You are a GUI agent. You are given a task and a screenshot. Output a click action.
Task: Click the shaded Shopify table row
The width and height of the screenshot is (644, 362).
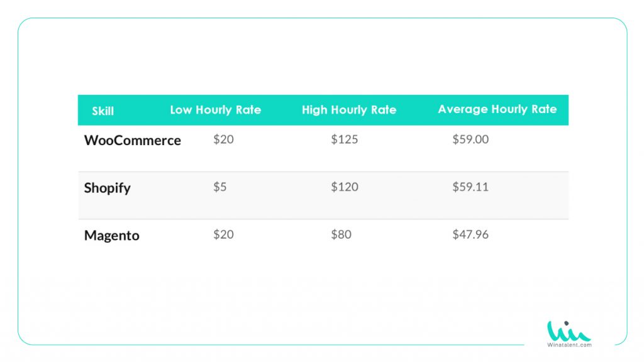point(323,195)
